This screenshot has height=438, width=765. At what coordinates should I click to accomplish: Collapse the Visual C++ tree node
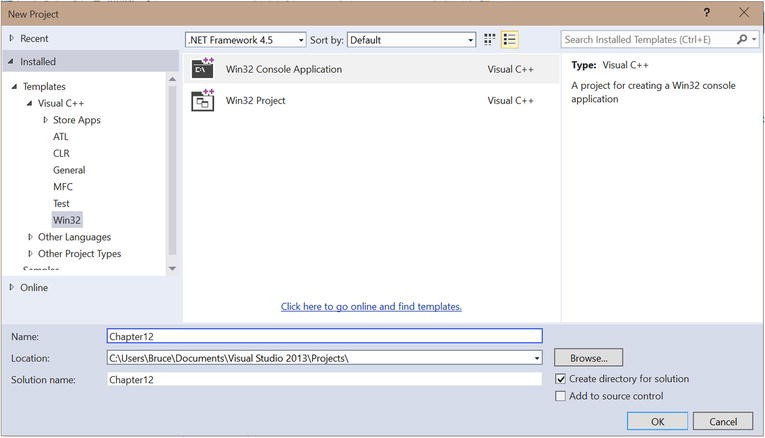[29, 103]
